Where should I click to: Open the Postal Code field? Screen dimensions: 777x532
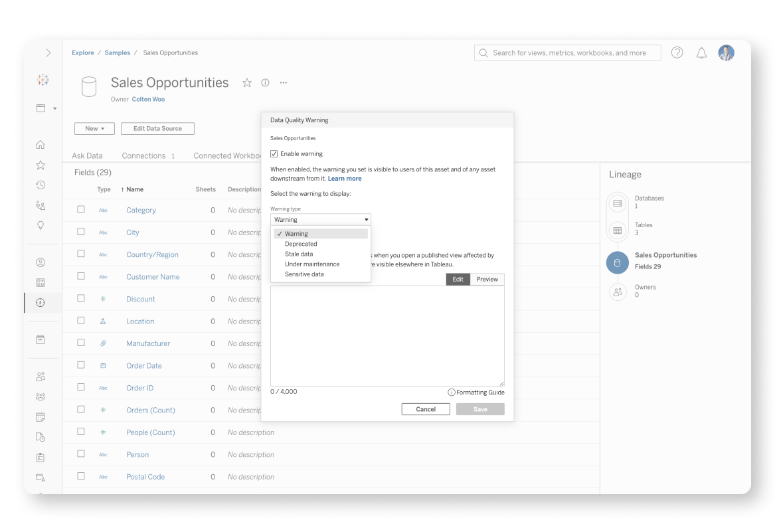pyautogui.click(x=145, y=476)
